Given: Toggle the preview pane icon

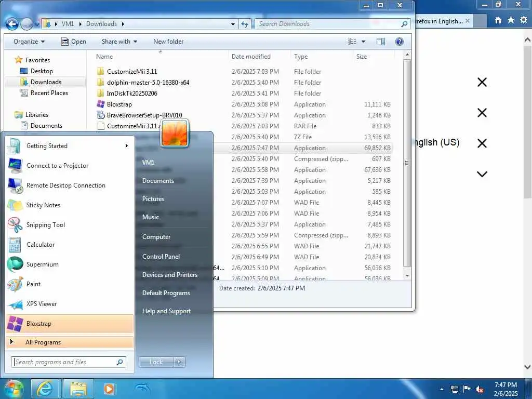Looking at the screenshot, I should [381, 42].
